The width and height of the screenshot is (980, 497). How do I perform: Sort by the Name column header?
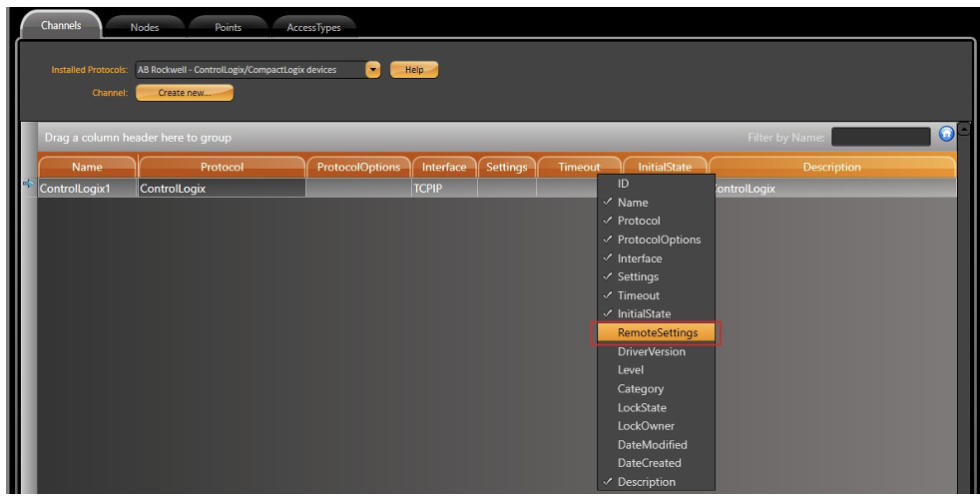(87, 167)
